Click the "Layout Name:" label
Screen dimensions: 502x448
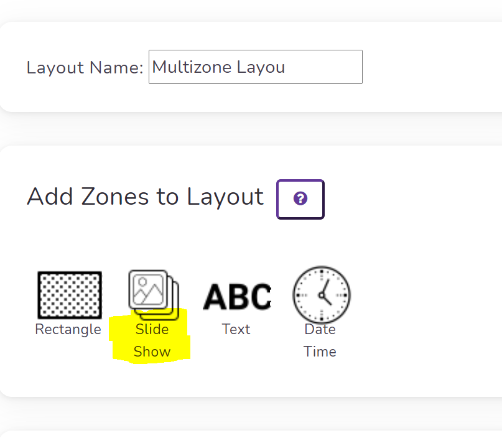click(x=85, y=68)
